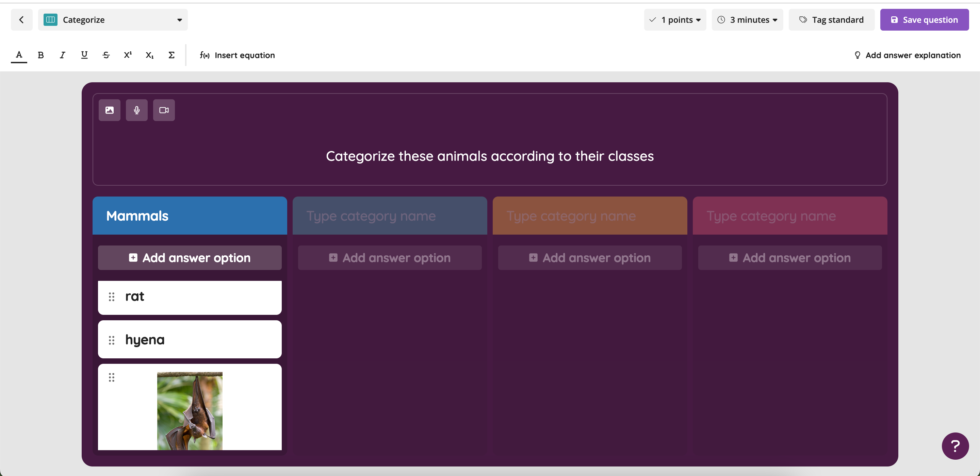Toggle bold formatting

41,55
